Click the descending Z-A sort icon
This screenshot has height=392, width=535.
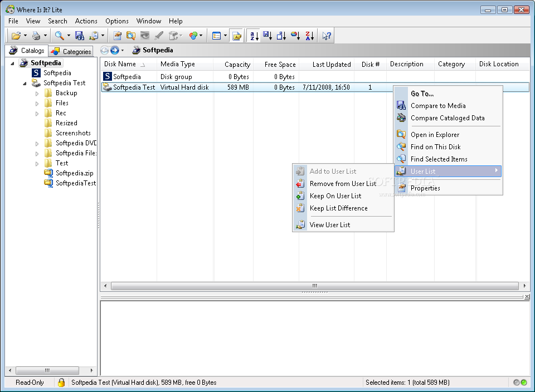309,36
